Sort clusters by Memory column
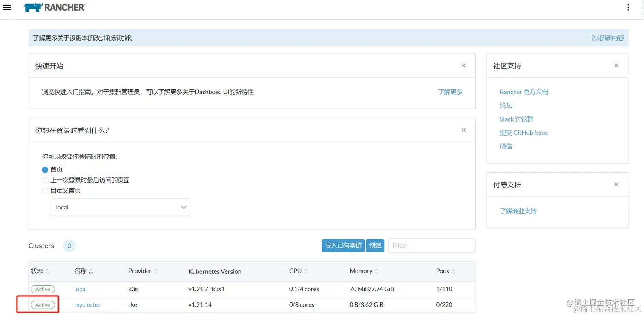This screenshot has width=644, height=316. click(364, 271)
